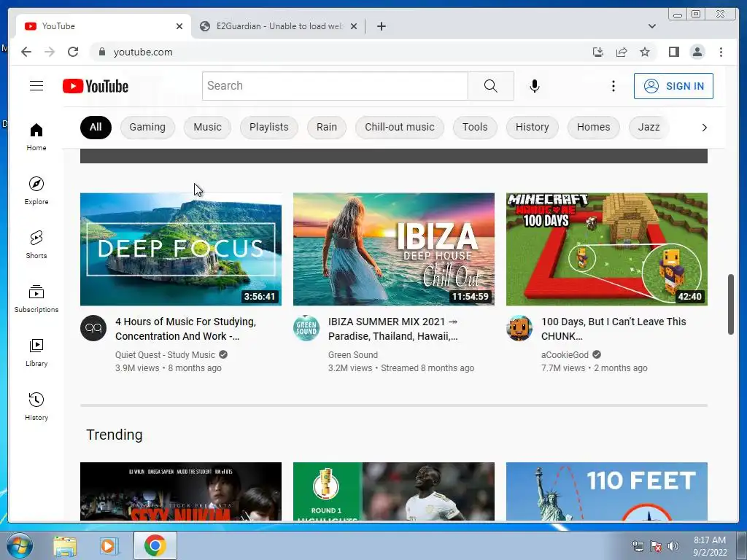Open aCookieGod channel avatar
Screen dimensions: 747x560
(519, 328)
